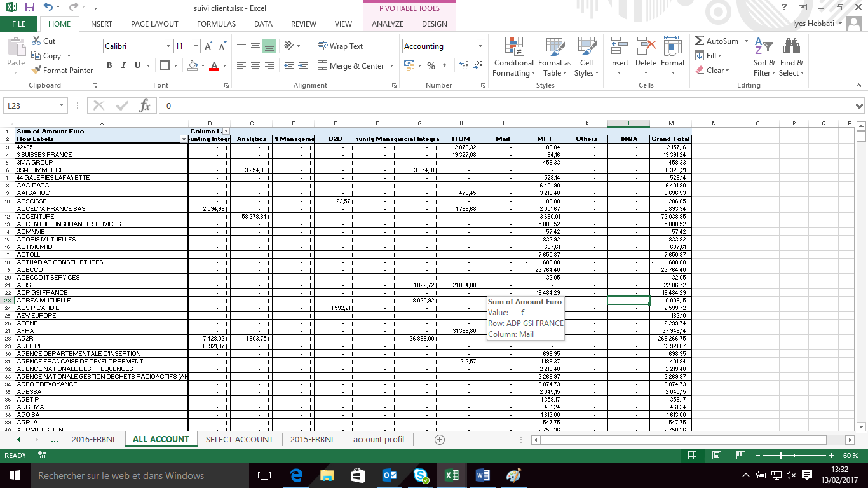Screen dimensions: 868x488
Task: Click the Paste clipboard icon
Action: (16, 48)
